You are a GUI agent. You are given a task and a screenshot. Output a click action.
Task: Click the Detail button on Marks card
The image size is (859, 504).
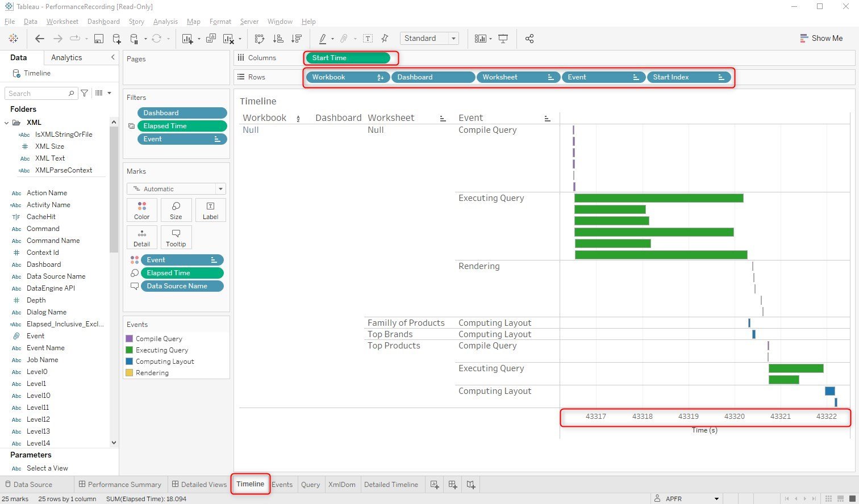(x=142, y=237)
